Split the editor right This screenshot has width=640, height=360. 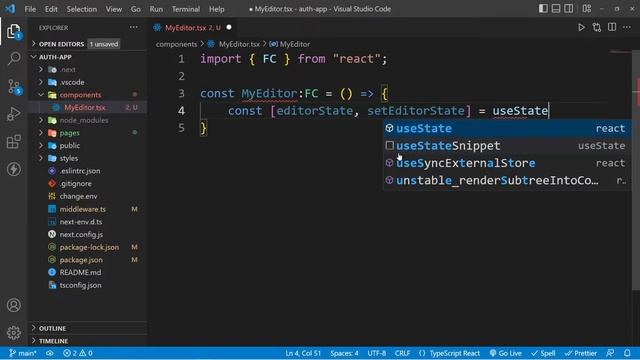tap(612, 27)
